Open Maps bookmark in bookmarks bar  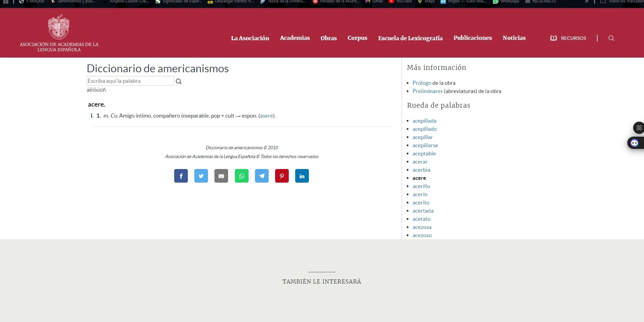pos(426,2)
